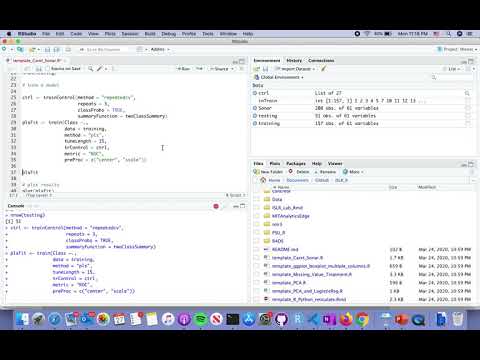480x360 pixels.
Task: Expand the ctrl object in Environment
Action: pos(255,93)
